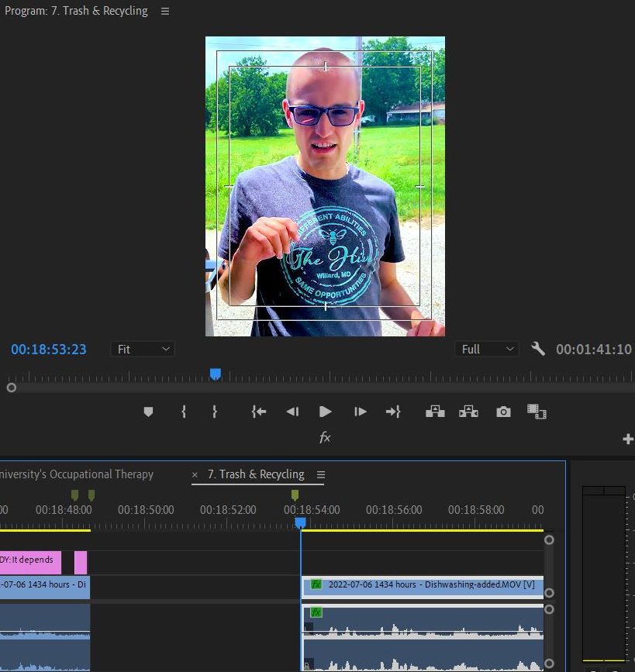Close the 7. Trash & Recycling sequence tab
Image resolution: width=635 pixels, height=672 pixels.
pyautogui.click(x=195, y=475)
